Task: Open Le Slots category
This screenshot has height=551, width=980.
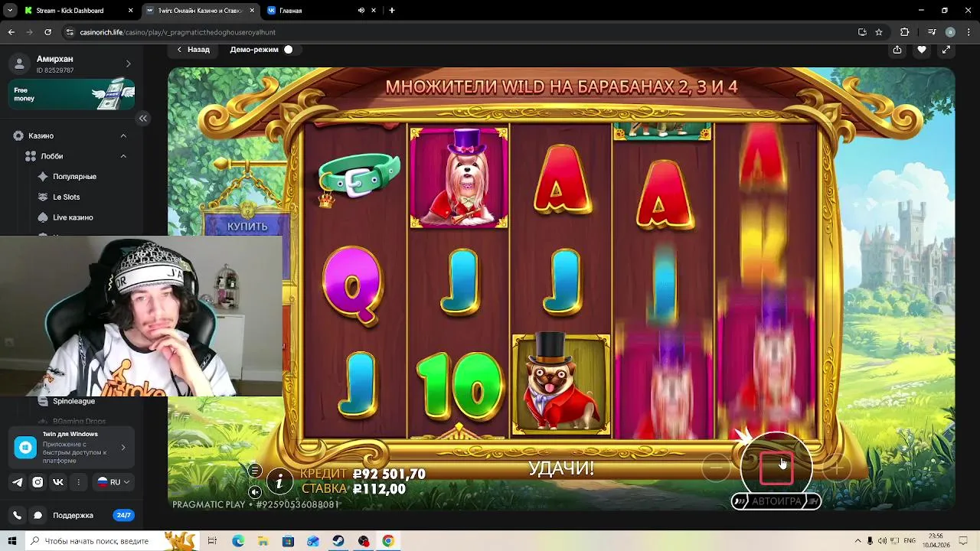Action: coord(67,197)
